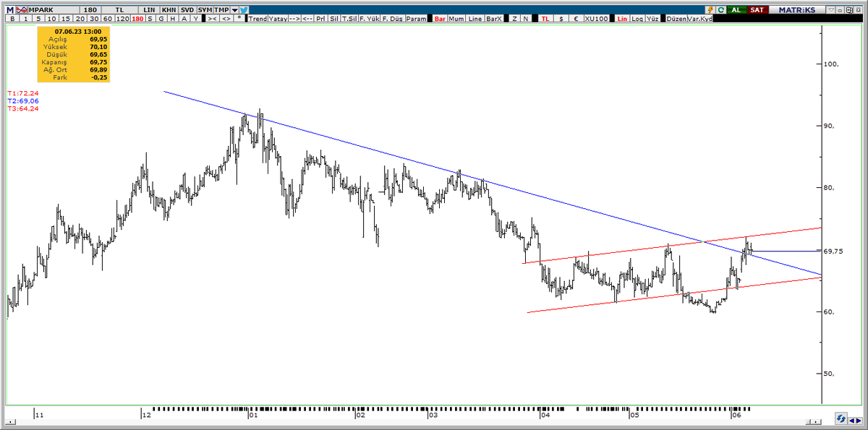Select the 120 minute period
The height and width of the screenshot is (430, 868).
tap(123, 19)
